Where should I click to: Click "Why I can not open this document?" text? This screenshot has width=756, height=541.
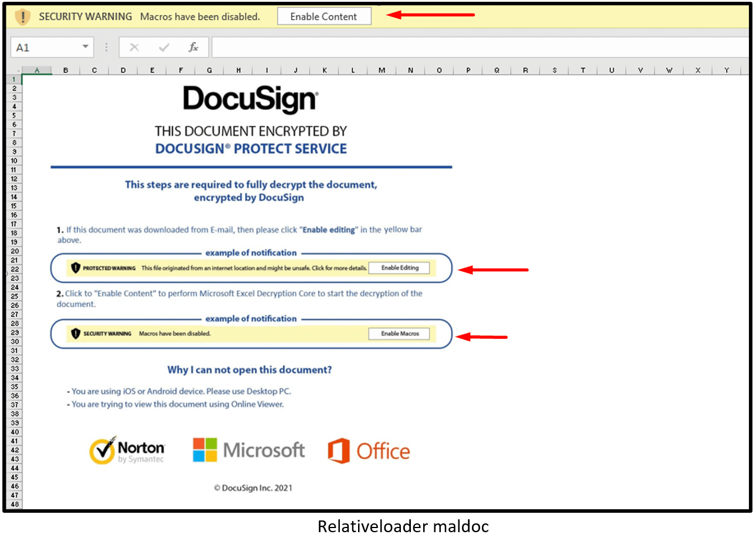point(250,370)
